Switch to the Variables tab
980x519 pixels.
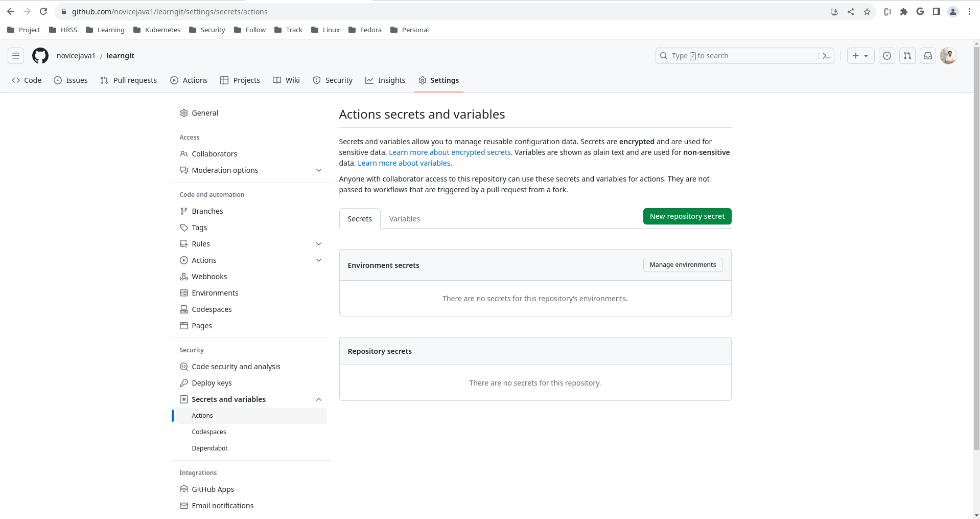click(x=404, y=219)
